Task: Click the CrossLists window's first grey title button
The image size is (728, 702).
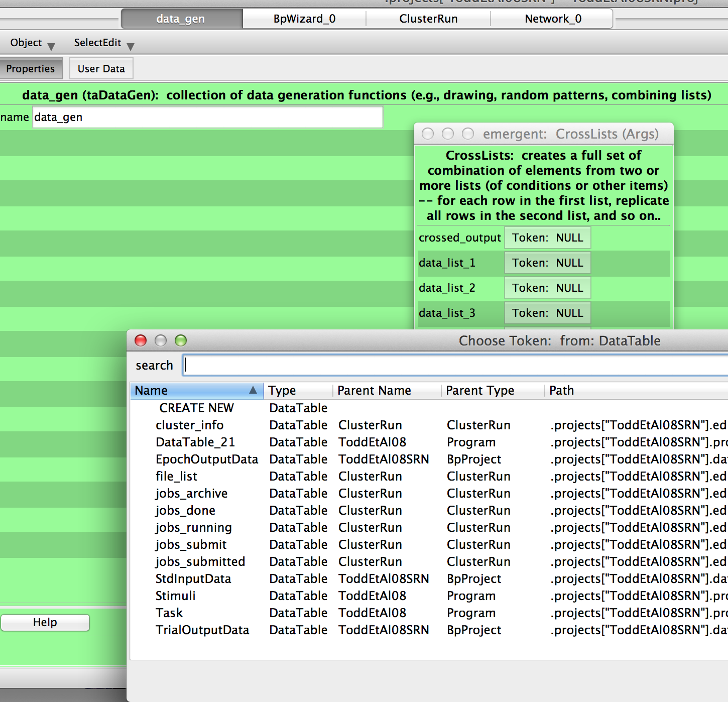Action: [x=428, y=134]
